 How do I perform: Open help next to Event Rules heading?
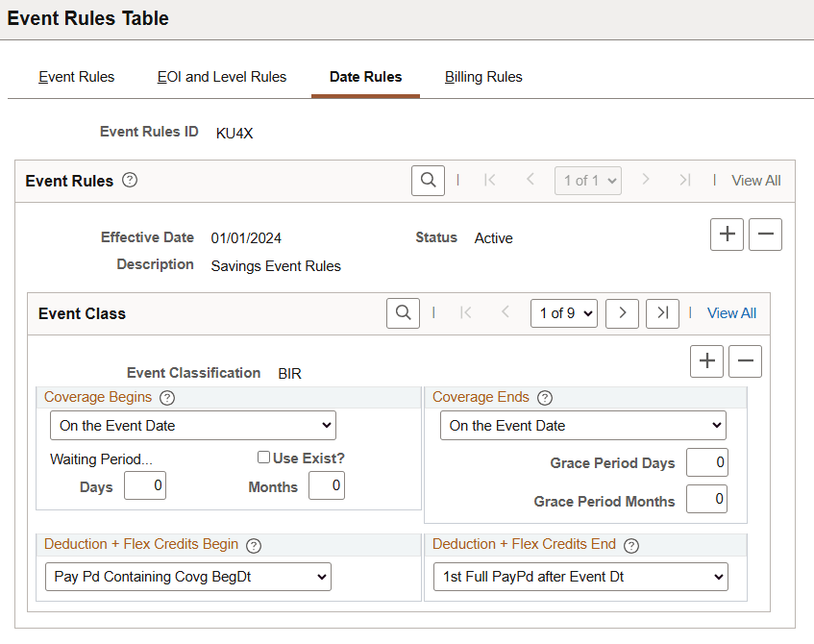tap(131, 180)
